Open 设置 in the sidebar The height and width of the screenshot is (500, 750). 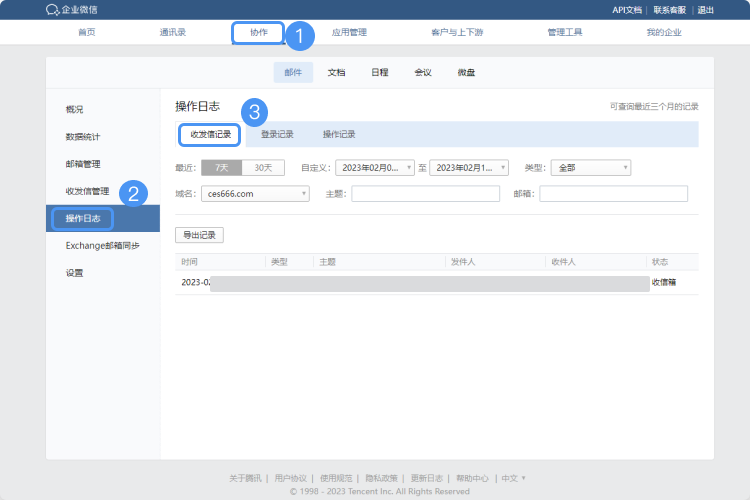coord(74,273)
